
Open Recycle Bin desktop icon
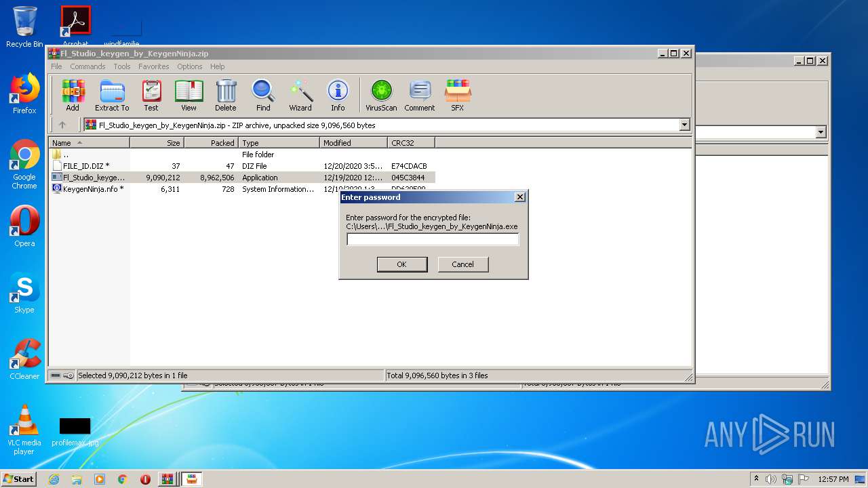[24, 27]
